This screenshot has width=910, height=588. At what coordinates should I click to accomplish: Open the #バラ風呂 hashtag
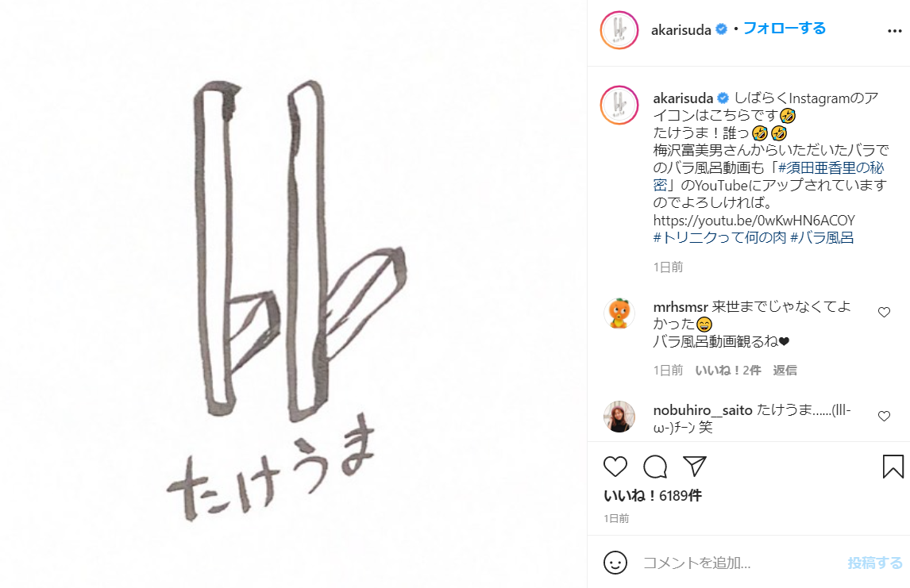tap(822, 237)
